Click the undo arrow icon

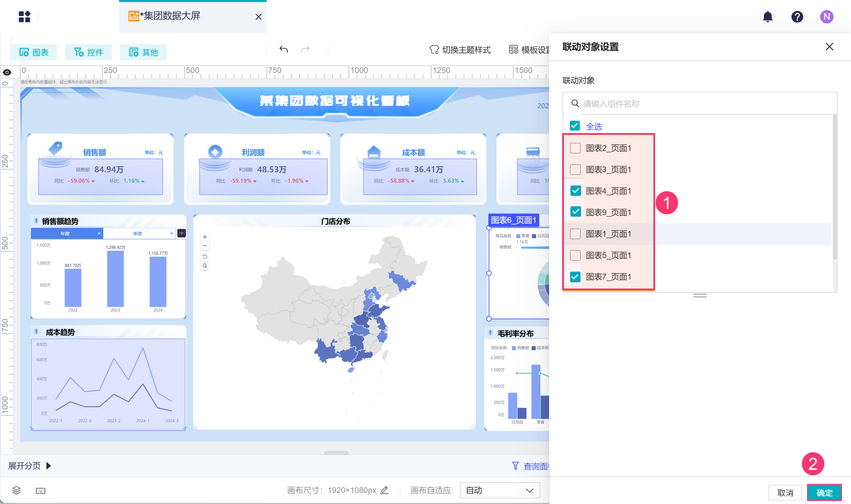[283, 50]
